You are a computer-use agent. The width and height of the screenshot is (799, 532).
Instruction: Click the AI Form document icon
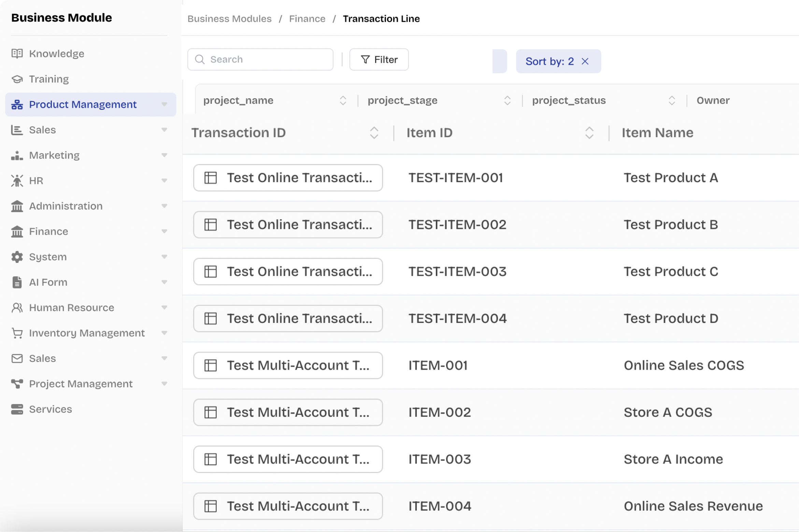[17, 282]
